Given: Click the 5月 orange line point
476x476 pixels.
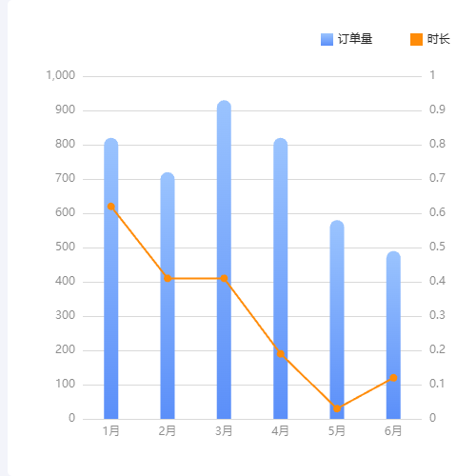Looking at the screenshot, I should coord(337,408).
